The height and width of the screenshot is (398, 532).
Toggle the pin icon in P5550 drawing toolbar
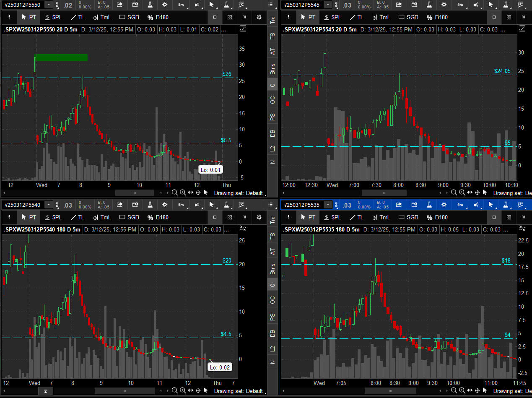[x=9, y=17]
